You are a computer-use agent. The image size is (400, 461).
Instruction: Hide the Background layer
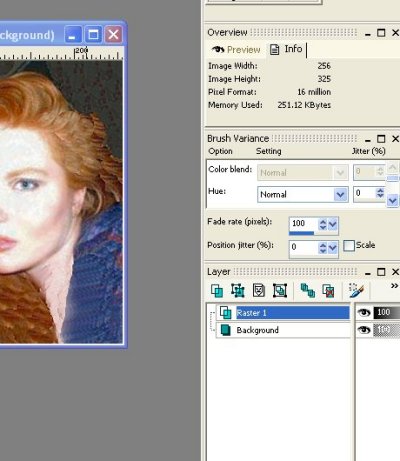[364, 330]
